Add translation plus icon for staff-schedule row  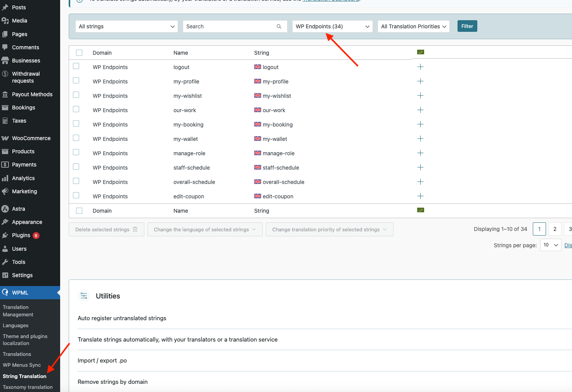click(x=420, y=167)
